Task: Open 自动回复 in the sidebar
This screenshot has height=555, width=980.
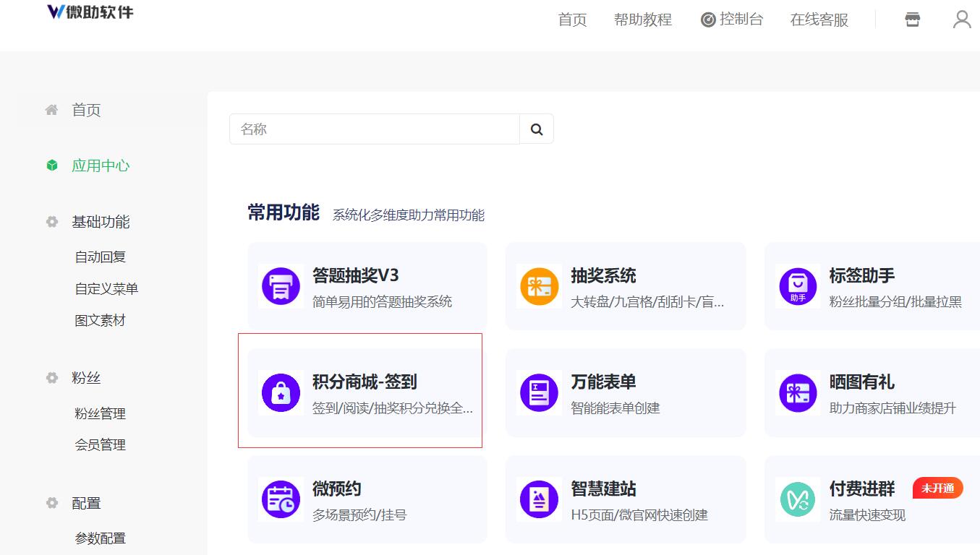Action: pos(101,257)
